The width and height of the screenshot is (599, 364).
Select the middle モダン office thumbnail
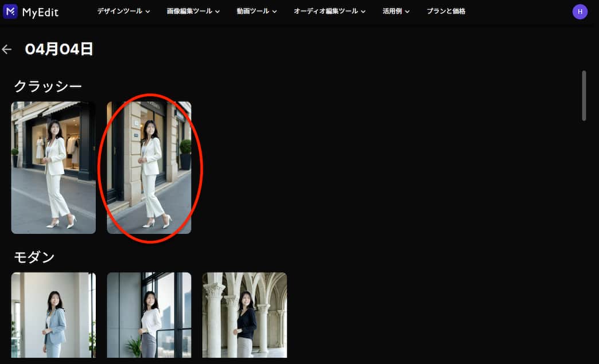click(149, 315)
